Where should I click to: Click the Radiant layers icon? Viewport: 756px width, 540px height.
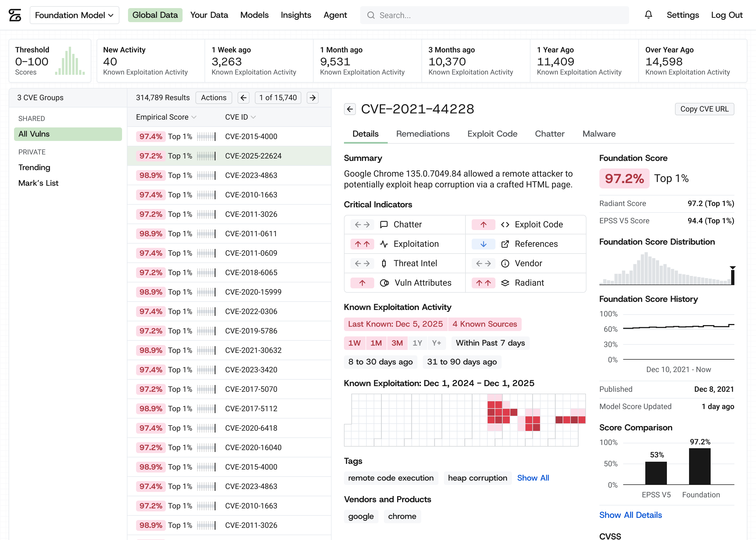tap(505, 283)
